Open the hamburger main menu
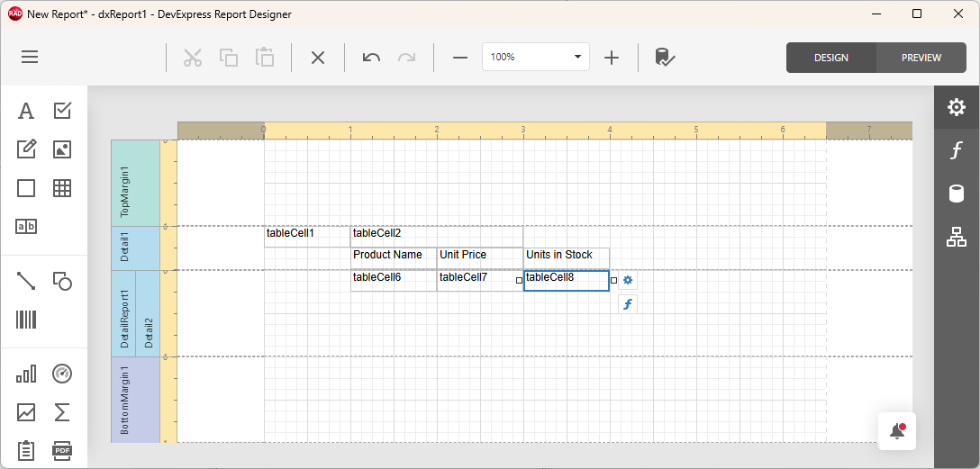980x469 pixels. tap(30, 58)
